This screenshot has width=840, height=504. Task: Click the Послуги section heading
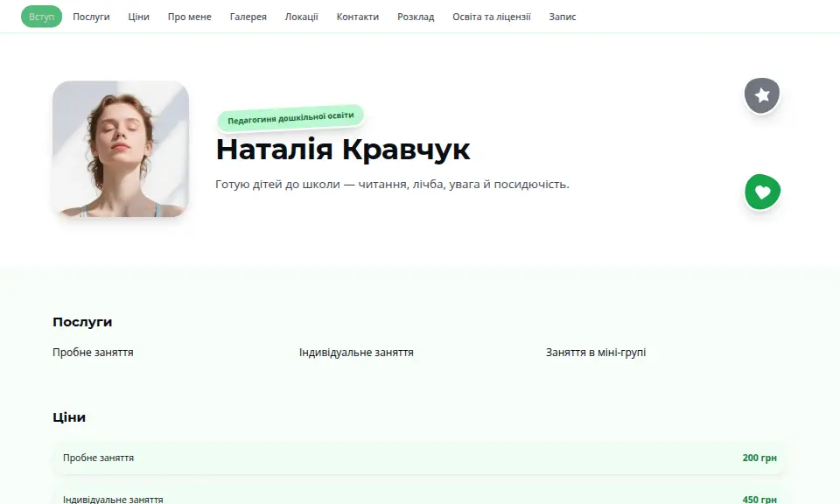click(x=82, y=322)
